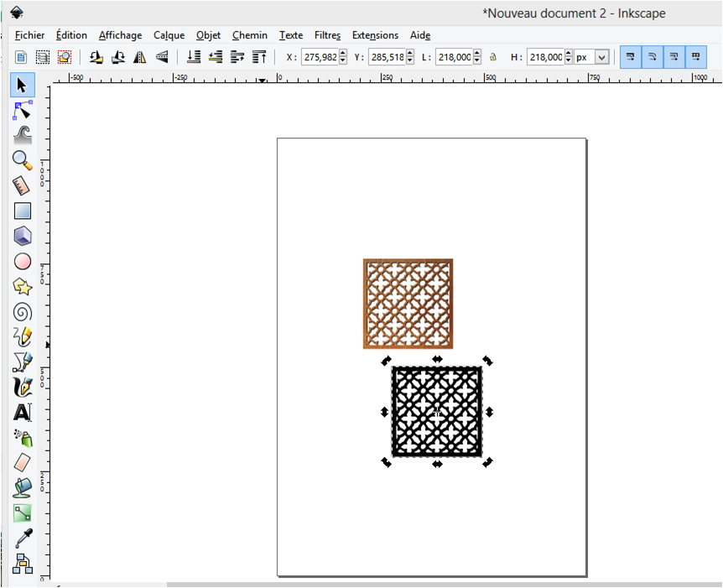Toggle scale rounded corners option
The height and width of the screenshot is (588, 723).
652,57
